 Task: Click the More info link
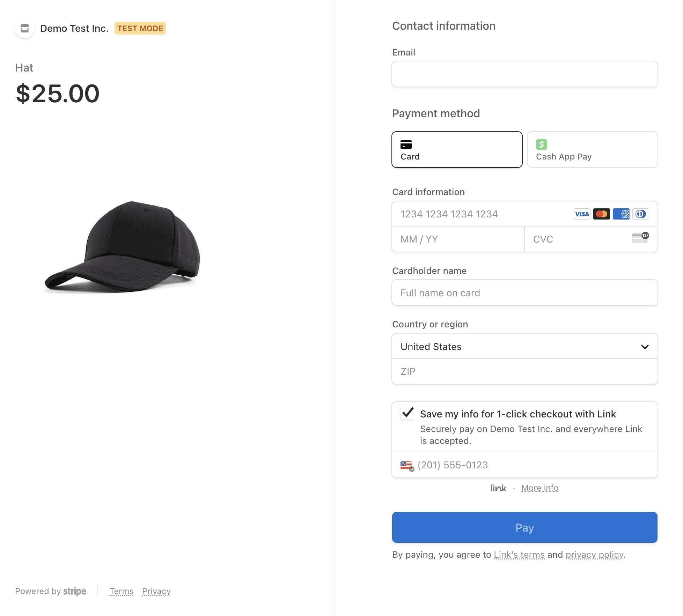(539, 488)
